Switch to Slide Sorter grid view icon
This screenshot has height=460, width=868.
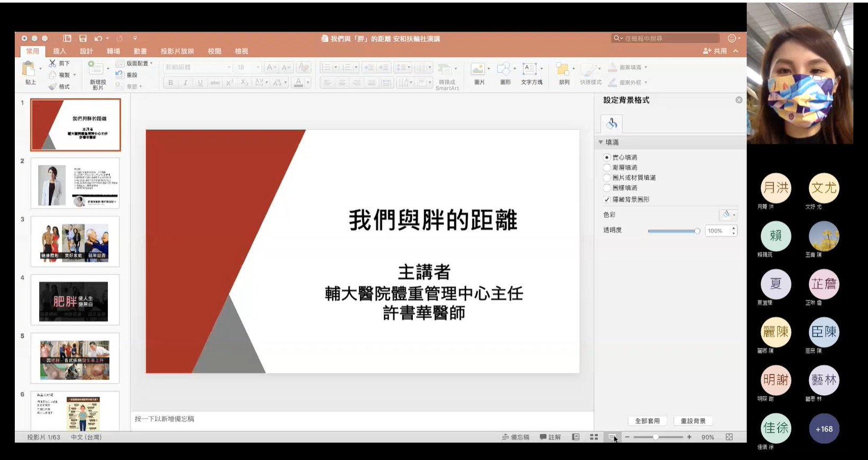[x=594, y=437]
